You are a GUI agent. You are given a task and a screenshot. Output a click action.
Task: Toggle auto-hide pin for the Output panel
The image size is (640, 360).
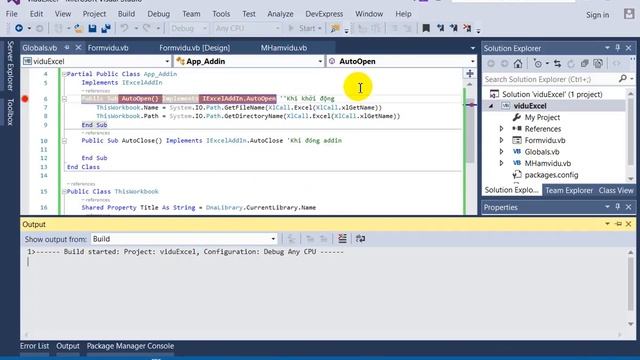point(618,224)
